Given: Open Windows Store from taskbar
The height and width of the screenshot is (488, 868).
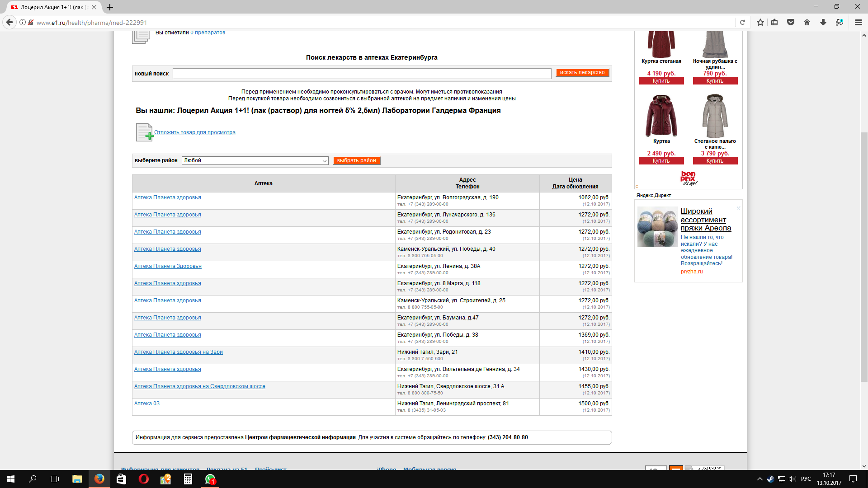Looking at the screenshot, I should tap(121, 479).
